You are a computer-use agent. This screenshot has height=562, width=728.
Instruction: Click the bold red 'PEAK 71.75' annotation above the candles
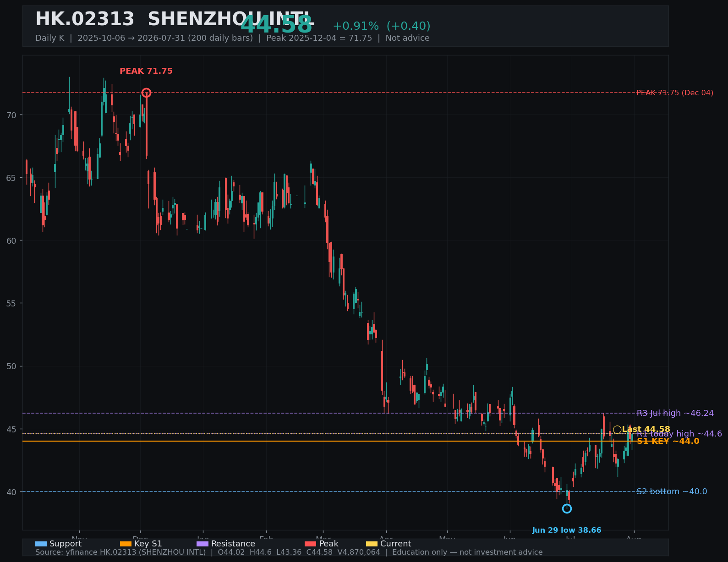pyautogui.click(x=146, y=71)
